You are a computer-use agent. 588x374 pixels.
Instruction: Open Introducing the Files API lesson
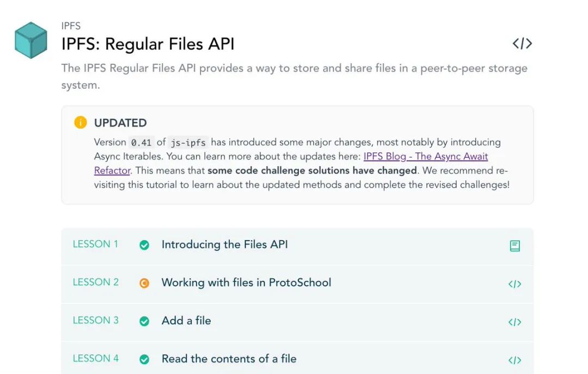coord(225,244)
